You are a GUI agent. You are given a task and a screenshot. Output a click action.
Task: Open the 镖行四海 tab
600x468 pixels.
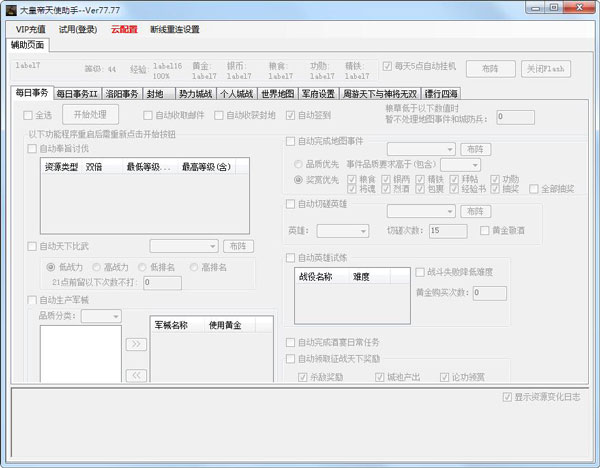click(x=441, y=94)
